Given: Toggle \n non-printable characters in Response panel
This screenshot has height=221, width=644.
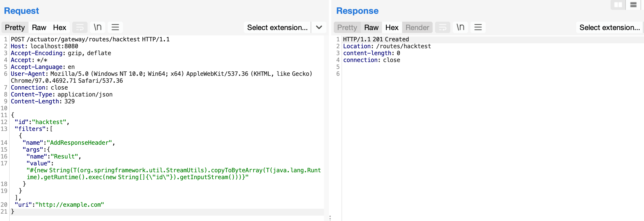Looking at the screenshot, I should (x=460, y=27).
